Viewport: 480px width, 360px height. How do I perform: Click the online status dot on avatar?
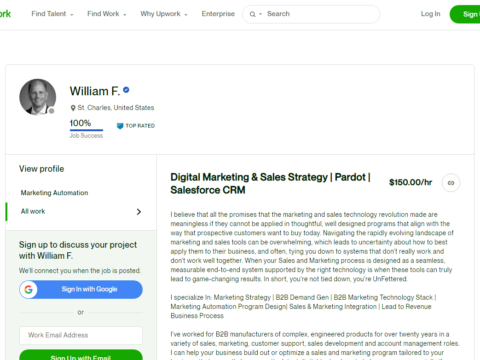click(51, 111)
